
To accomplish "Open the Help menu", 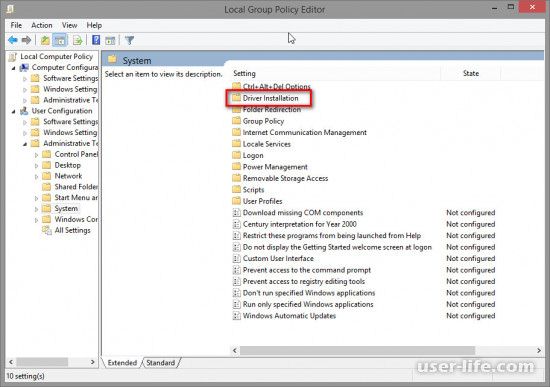I will 94,25.
